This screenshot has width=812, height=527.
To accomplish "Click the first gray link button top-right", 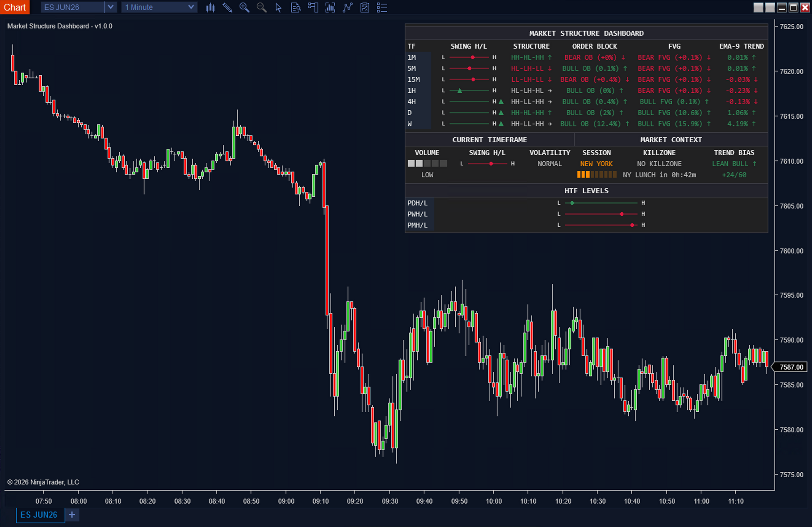I will click(758, 8).
